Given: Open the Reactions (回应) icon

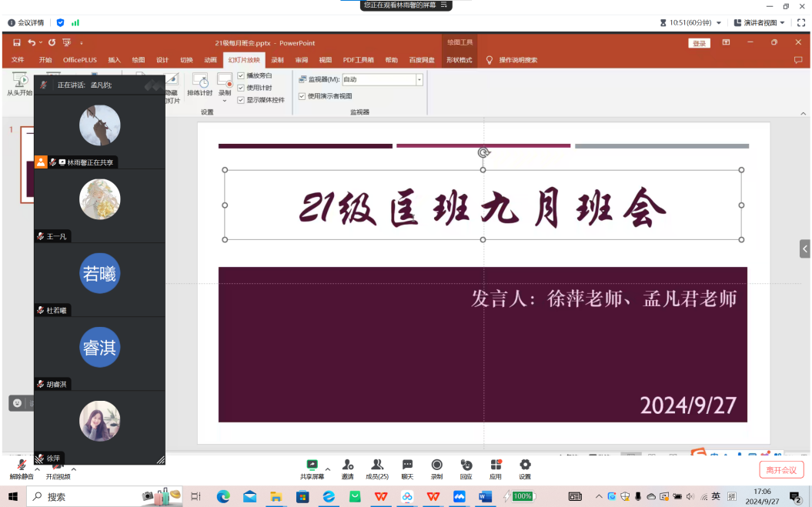Looking at the screenshot, I should [466, 465].
